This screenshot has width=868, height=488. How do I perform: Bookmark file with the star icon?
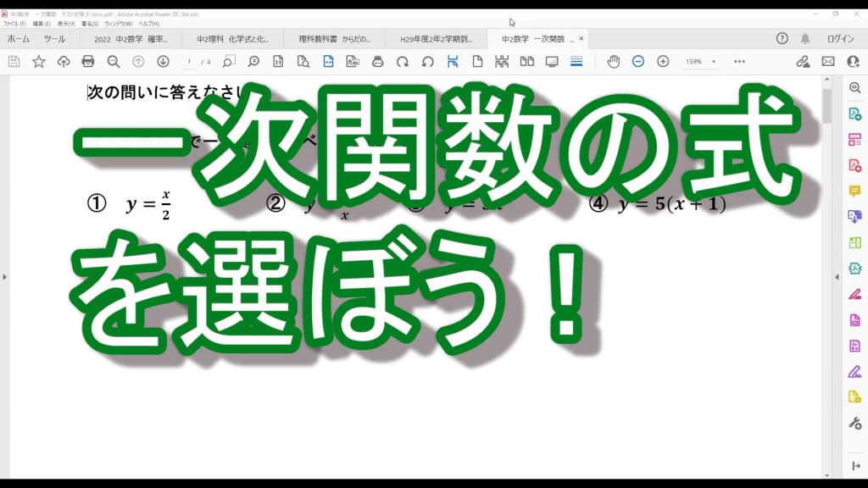pos(39,61)
